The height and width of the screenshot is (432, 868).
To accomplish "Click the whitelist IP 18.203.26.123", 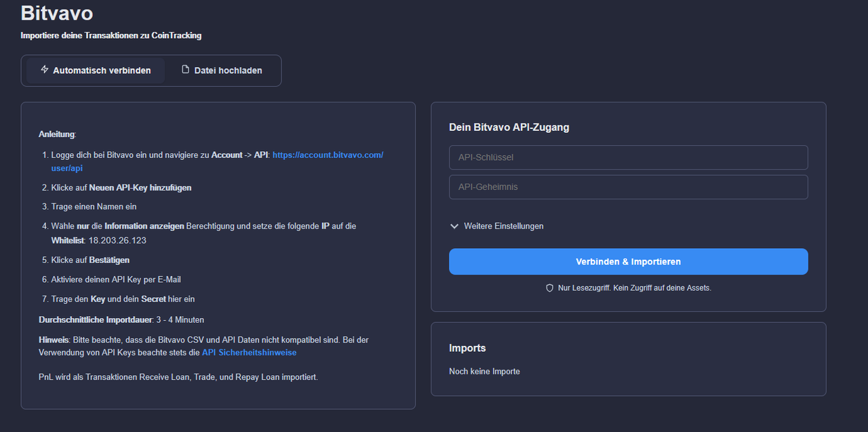I will tap(117, 241).
